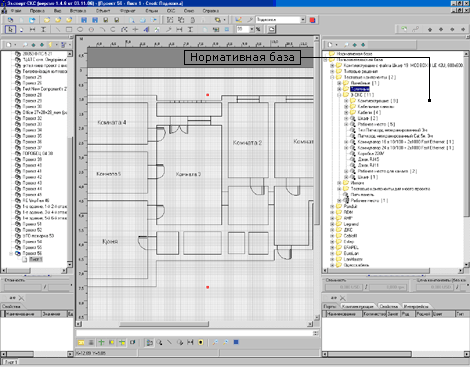Viewport: 470px width, 367px height.
Task: Click the X icon below the left cost panel
Action: coord(21,298)
